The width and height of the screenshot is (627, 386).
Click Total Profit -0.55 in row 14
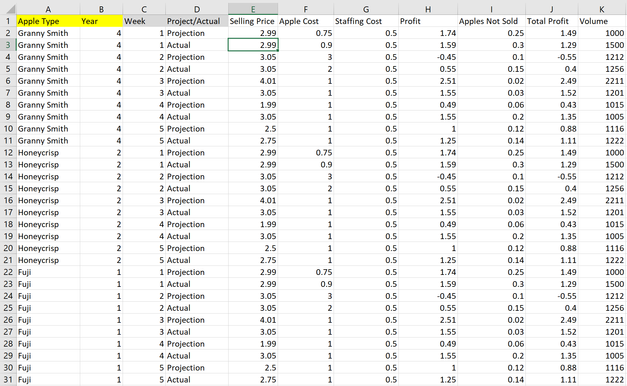coord(567,177)
